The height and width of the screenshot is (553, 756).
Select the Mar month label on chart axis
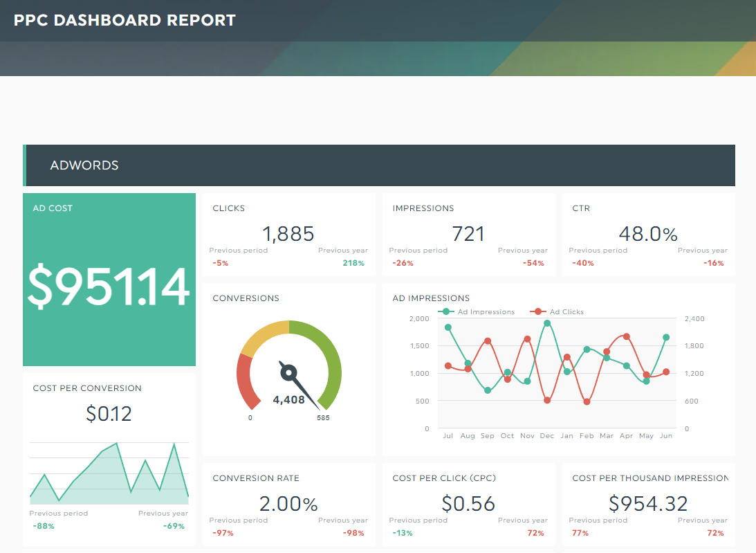607,436
